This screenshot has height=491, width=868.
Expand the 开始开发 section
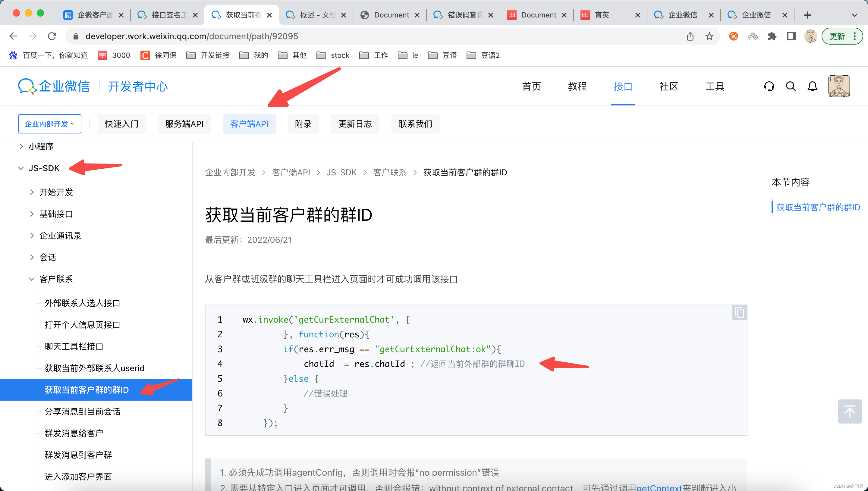coord(32,192)
